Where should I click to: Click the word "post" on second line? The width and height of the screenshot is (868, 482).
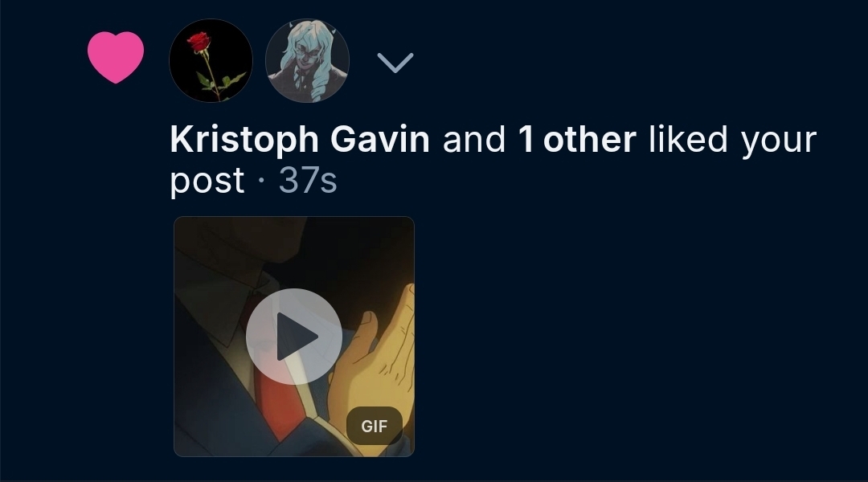(x=207, y=182)
